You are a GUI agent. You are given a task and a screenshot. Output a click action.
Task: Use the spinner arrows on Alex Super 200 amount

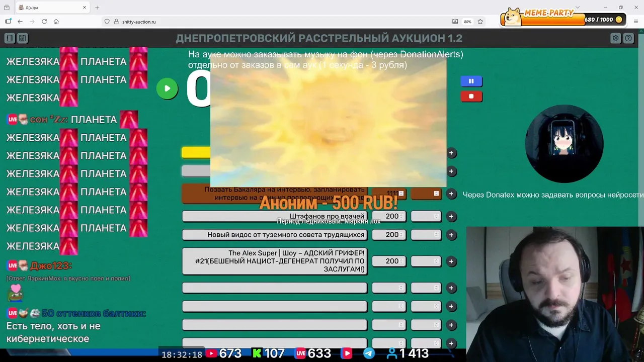click(x=401, y=261)
